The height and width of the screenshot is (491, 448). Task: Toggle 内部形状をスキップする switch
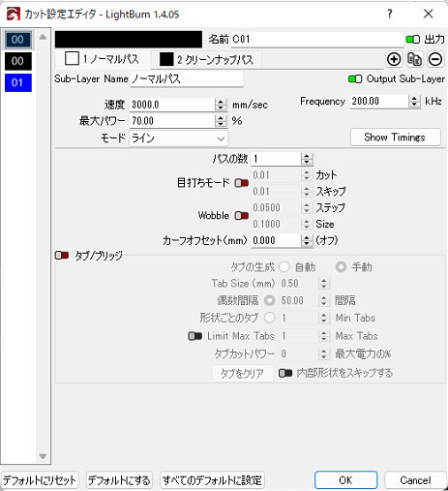[x=285, y=373]
